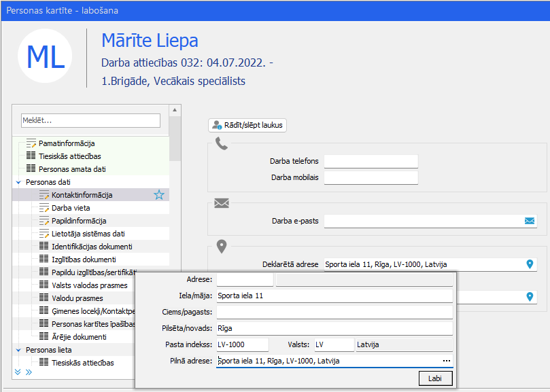Open Papildu izglītības/sertifikāti item
This screenshot has width=550, height=392.
click(94, 272)
